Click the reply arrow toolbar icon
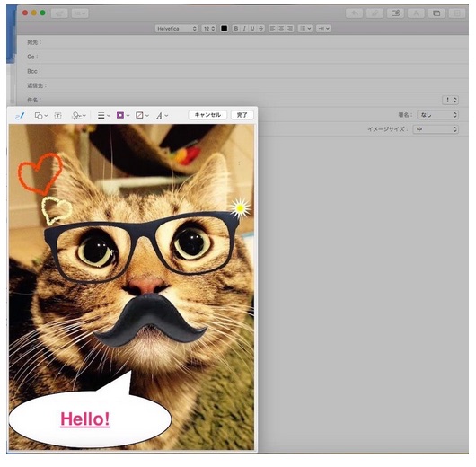Viewport: 476px width, 467px height. 354,13
